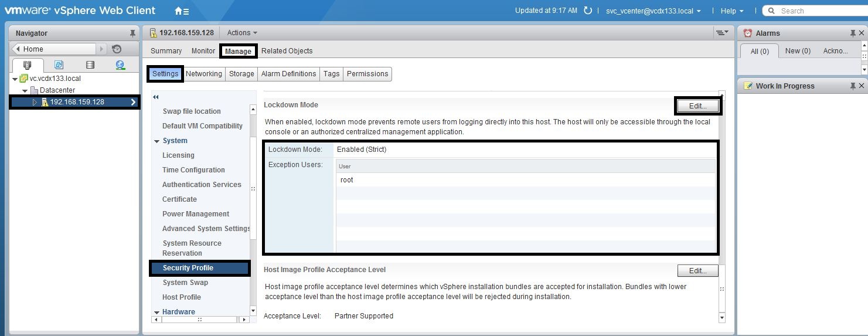Switch to the VMs and Templates inventory icon
This screenshot has height=336, width=868.
click(59, 65)
